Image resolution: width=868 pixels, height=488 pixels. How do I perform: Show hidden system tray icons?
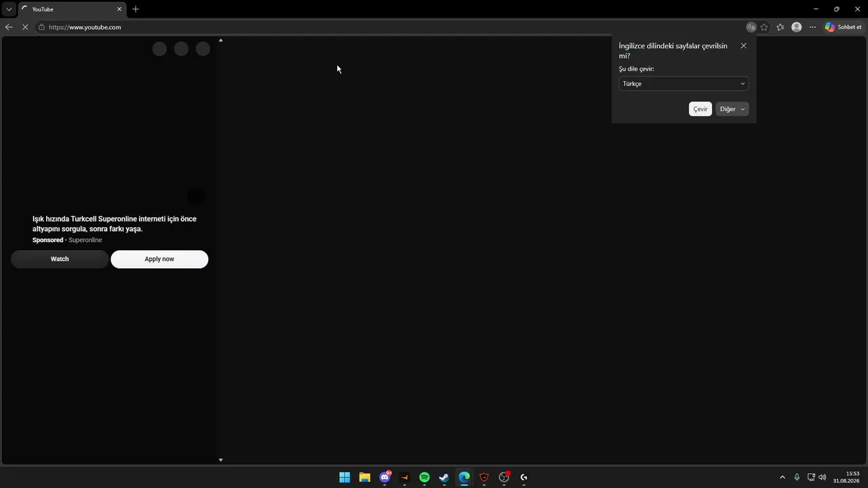[x=782, y=477]
